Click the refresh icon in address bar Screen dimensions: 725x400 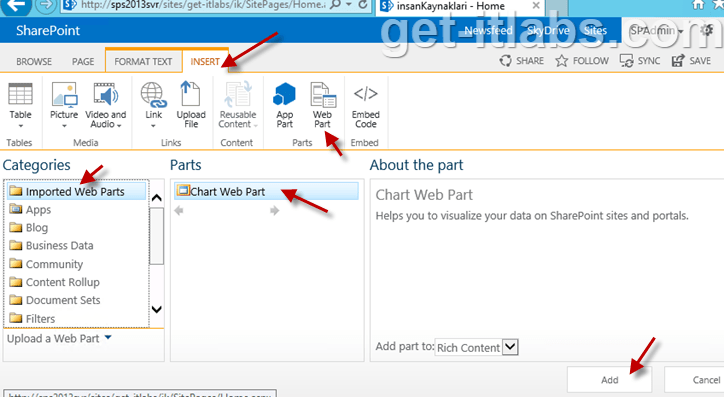pyautogui.click(x=363, y=5)
